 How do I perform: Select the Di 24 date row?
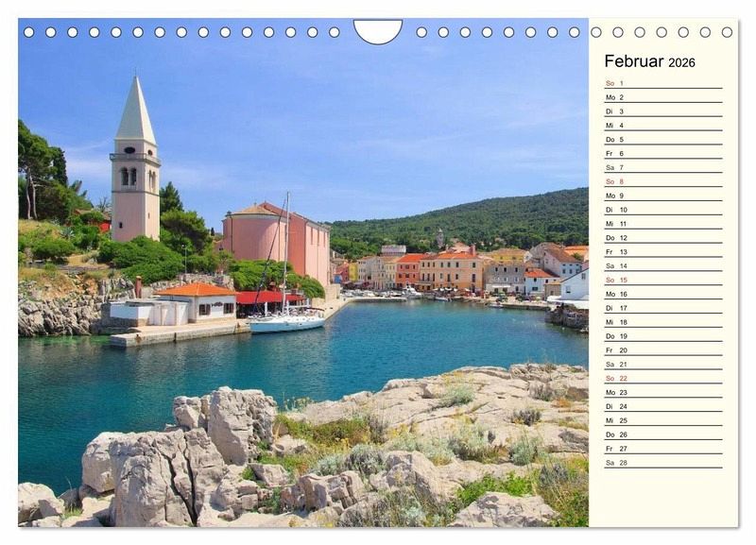(x=663, y=407)
